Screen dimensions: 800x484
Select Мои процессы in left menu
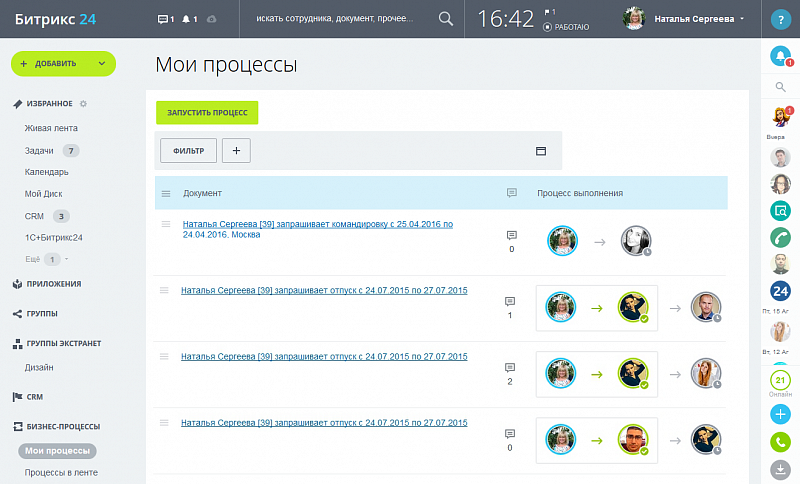[59, 451]
